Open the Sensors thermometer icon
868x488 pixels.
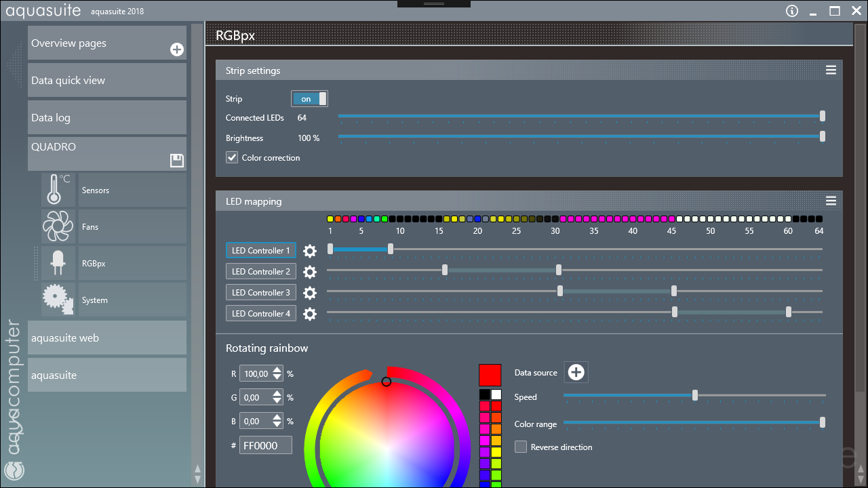(x=58, y=190)
